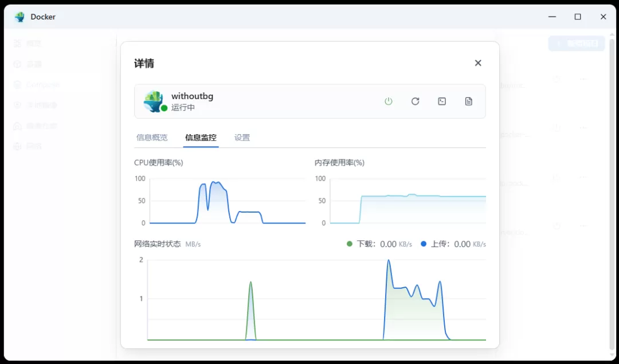619x364 pixels.
Task: Open the 设置 tab
Action: coord(242,138)
